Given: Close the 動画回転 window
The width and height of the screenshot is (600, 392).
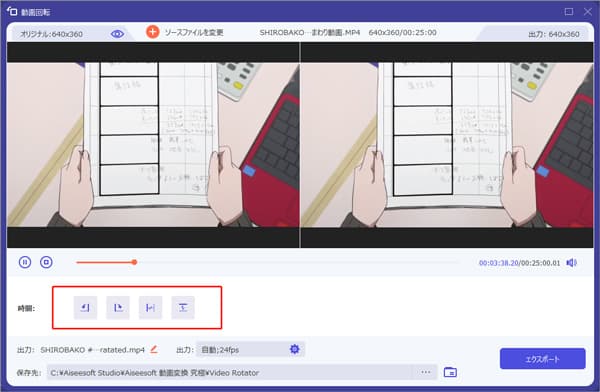Looking at the screenshot, I should [x=588, y=12].
